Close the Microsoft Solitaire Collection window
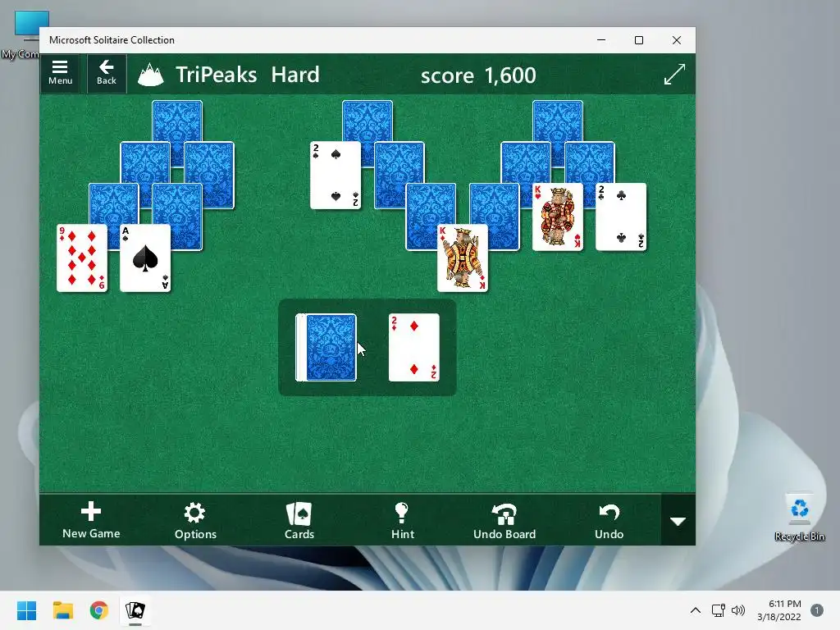Viewport: 840px width, 630px height. click(677, 40)
